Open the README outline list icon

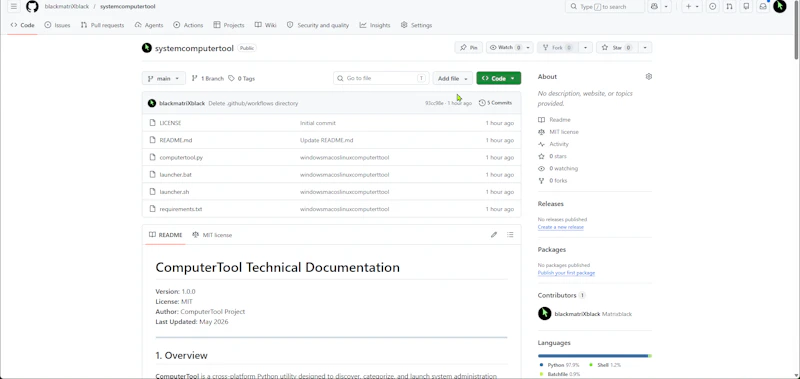point(510,235)
